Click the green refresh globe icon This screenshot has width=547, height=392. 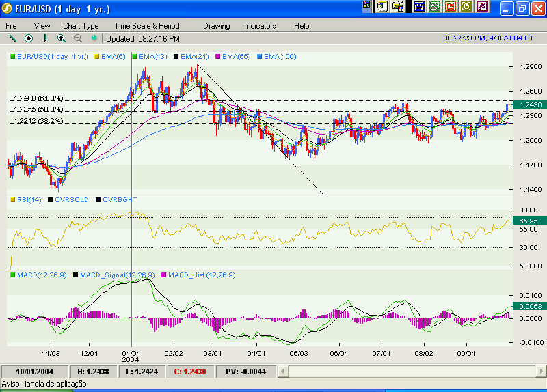coord(94,38)
